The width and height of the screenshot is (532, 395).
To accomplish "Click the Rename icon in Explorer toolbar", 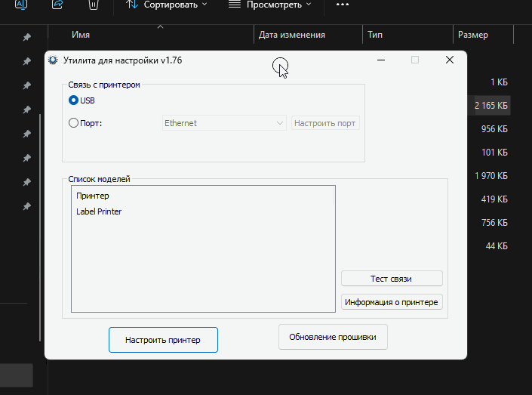I will tap(21, 4).
